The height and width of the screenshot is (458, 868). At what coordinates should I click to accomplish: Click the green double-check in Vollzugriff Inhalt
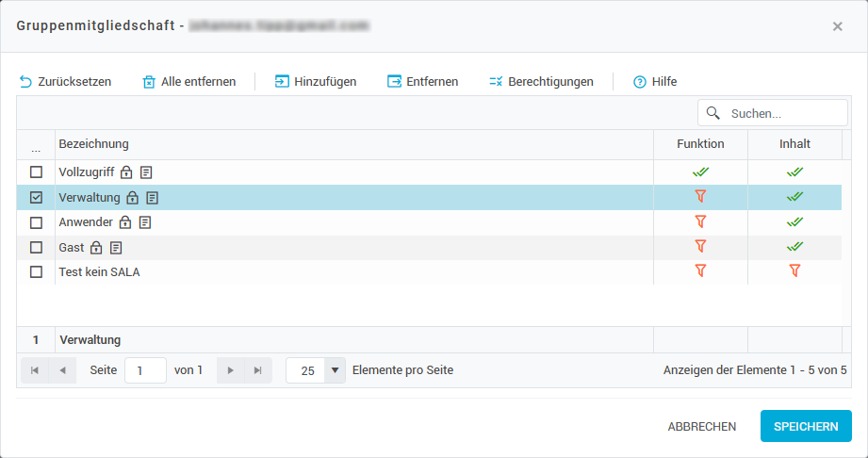794,172
